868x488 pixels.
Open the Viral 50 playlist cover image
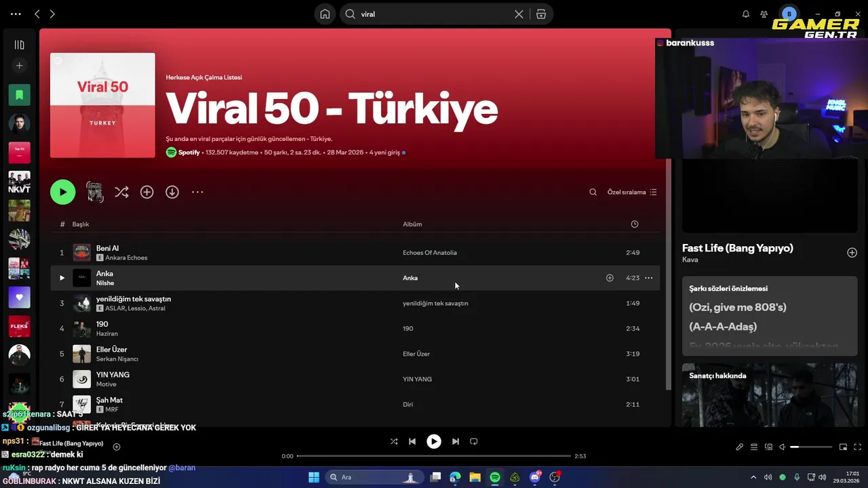point(102,105)
